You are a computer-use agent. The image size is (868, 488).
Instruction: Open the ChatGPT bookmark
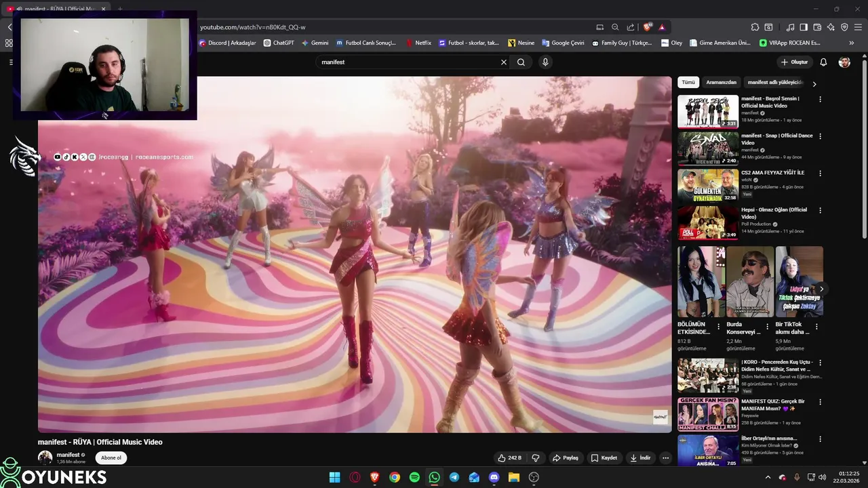[279, 43]
